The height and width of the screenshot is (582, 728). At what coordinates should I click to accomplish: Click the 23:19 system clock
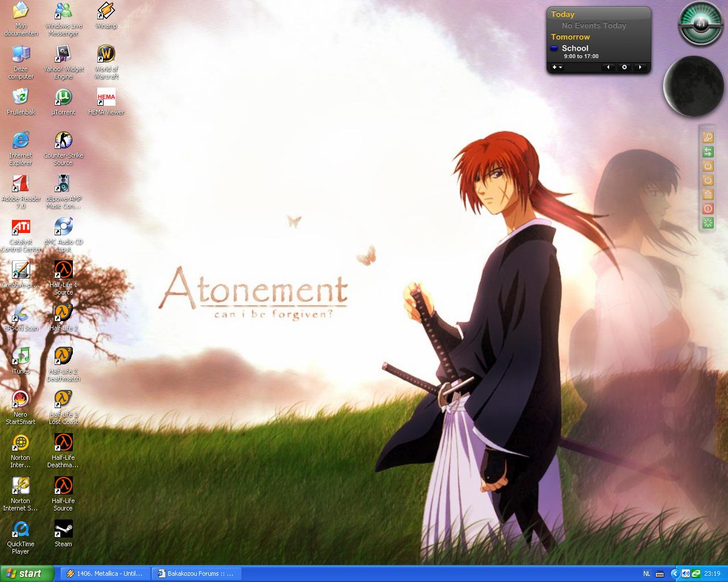[x=712, y=574]
